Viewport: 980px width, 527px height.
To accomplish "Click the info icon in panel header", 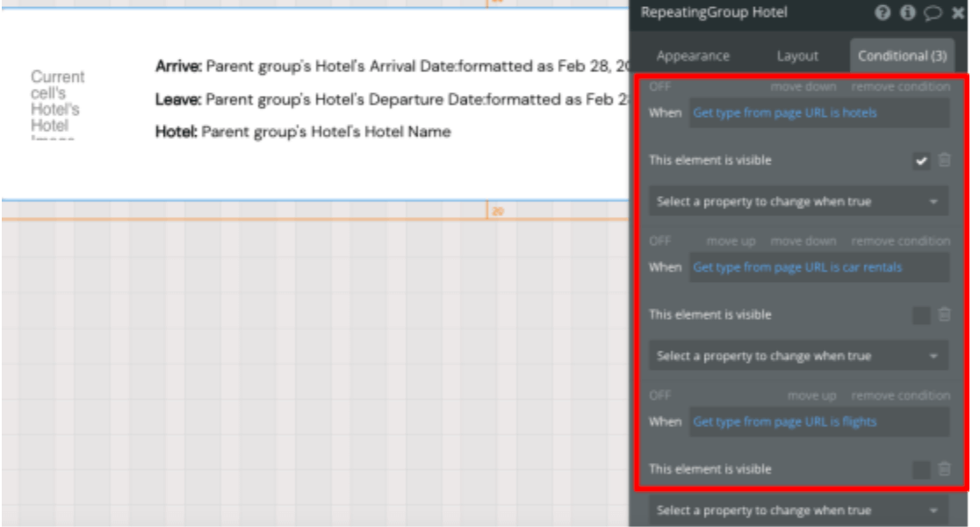I will click(x=908, y=12).
